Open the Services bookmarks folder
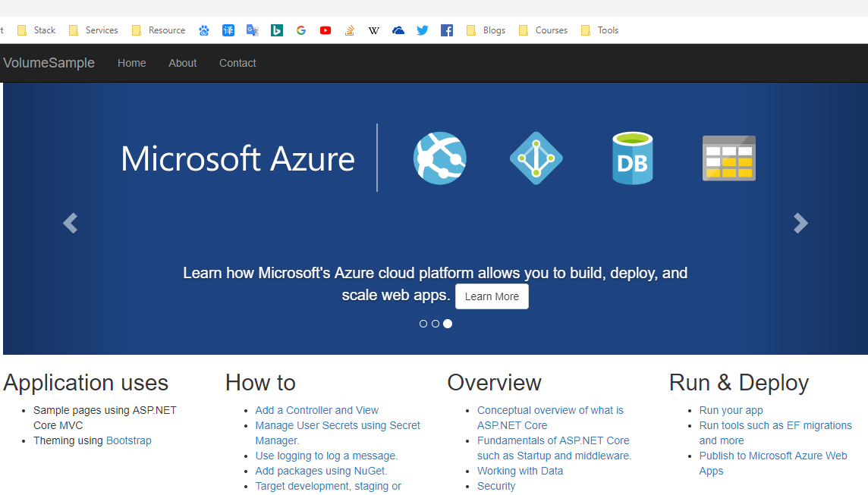The height and width of the screenshot is (495, 868). pos(93,30)
